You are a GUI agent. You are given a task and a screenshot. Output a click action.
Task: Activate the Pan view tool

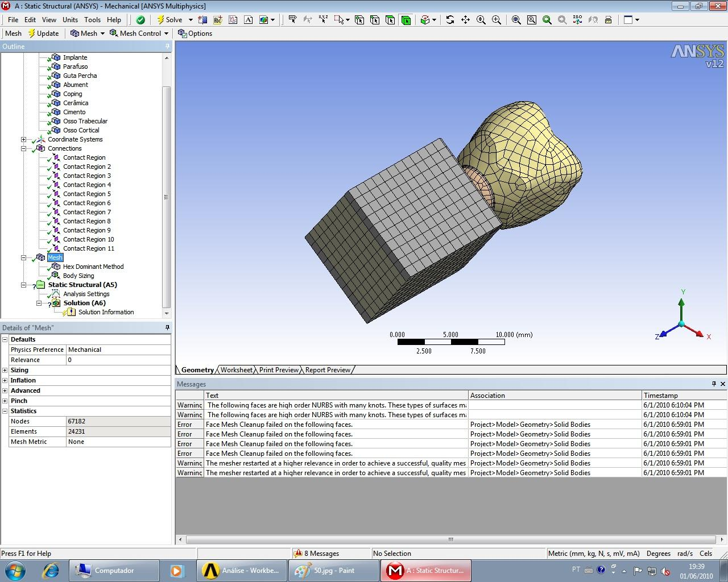point(465,20)
